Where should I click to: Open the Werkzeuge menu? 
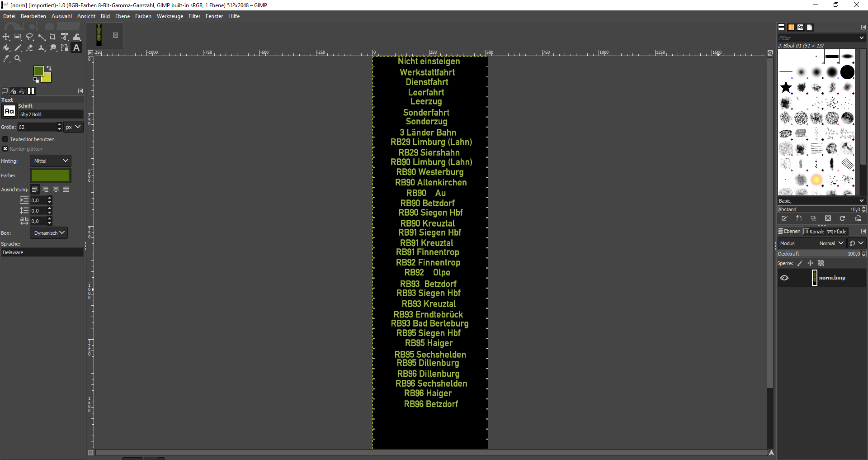(x=170, y=16)
